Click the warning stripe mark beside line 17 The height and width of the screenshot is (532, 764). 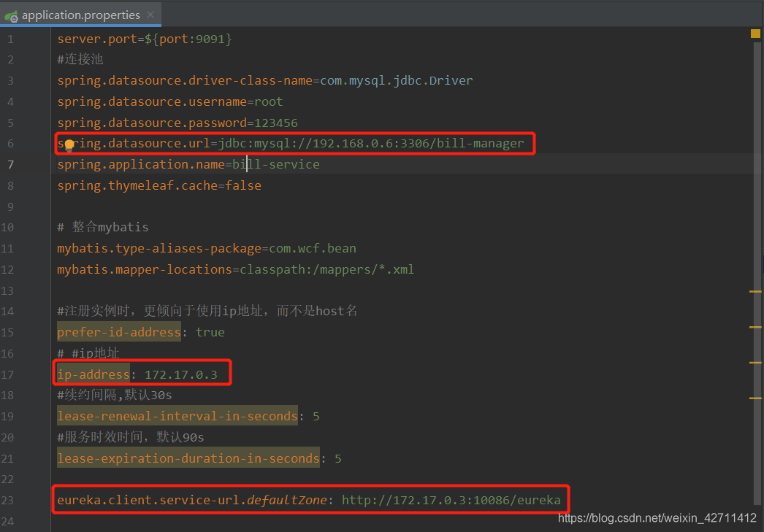pos(755,363)
